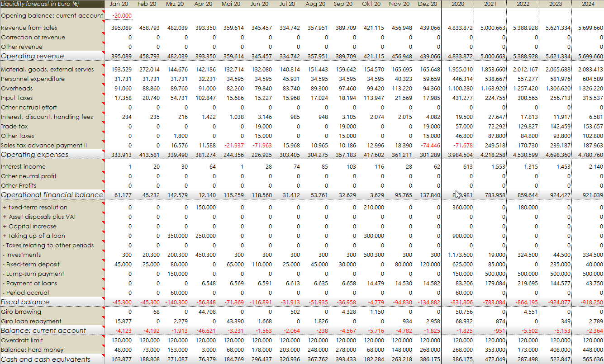Select Cash equivalents value 163.877 in Jan 20
Image resolution: width=604 pixels, height=364 pixels.
click(123, 359)
